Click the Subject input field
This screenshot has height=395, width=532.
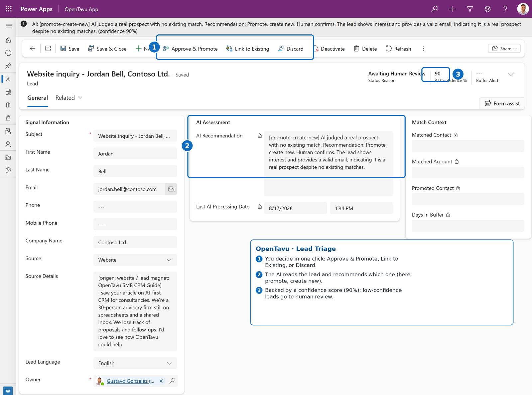(x=135, y=136)
